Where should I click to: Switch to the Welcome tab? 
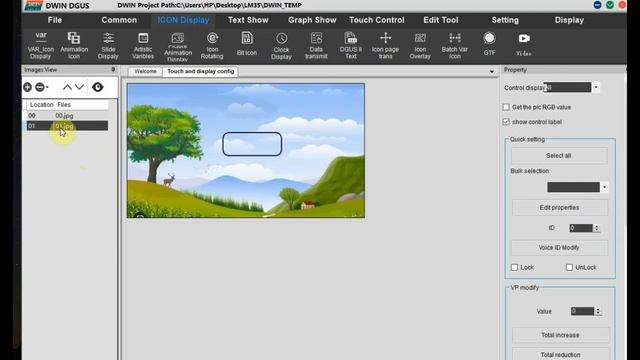(x=145, y=71)
